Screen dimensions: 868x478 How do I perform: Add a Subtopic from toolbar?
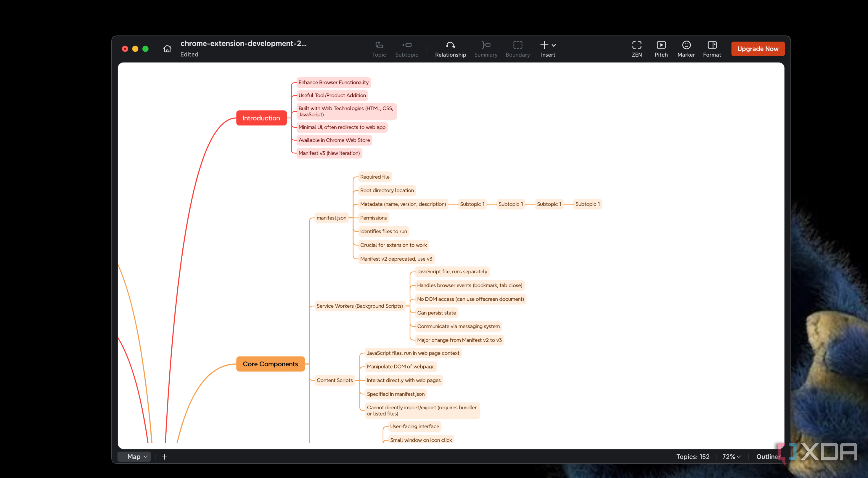coord(406,49)
